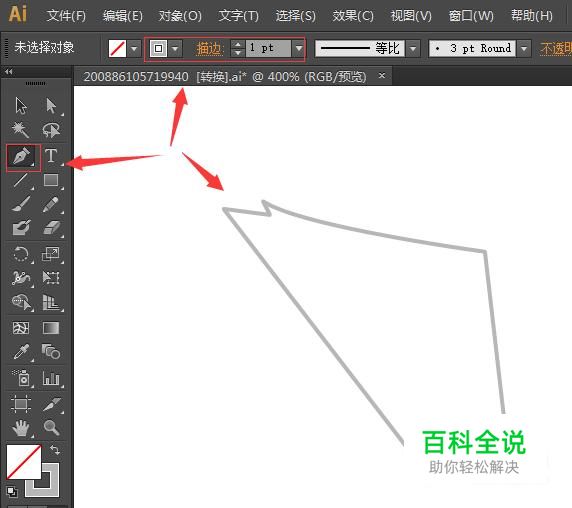The width and height of the screenshot is (572, 508).
Task: Click the stroke swatch in control bar
Action: coord(159,49)
